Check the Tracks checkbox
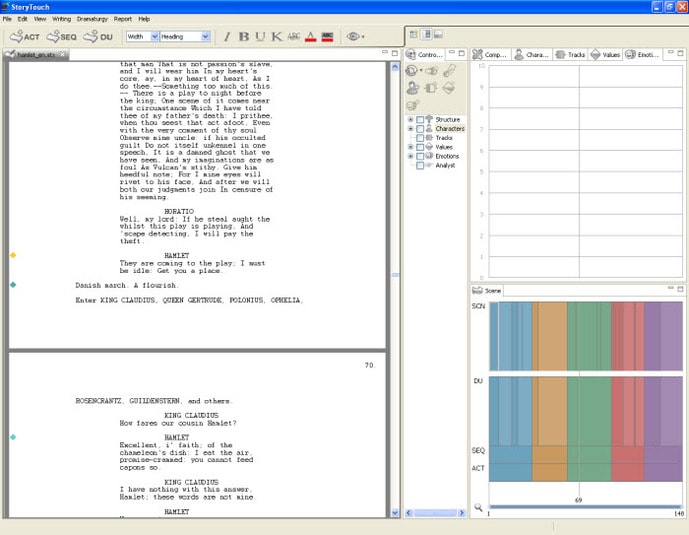Screen dimensions: 689x535 tap(420, 138)
